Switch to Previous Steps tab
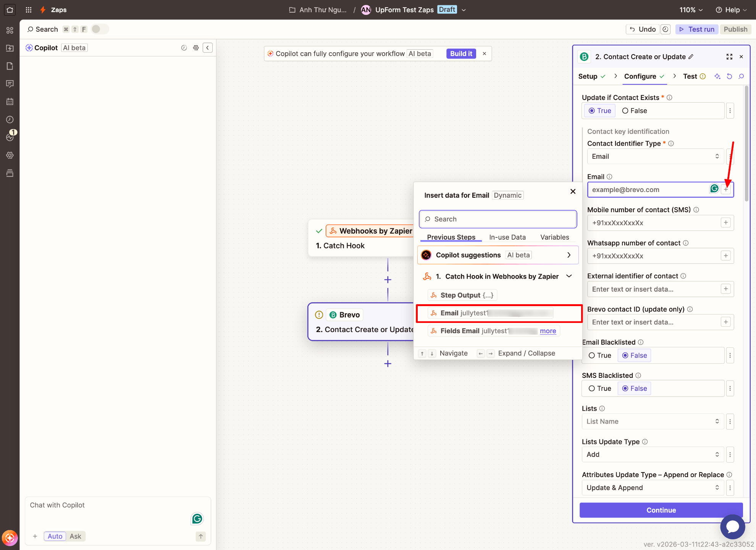This screenshot has height=550, width=756. (451, 237)
